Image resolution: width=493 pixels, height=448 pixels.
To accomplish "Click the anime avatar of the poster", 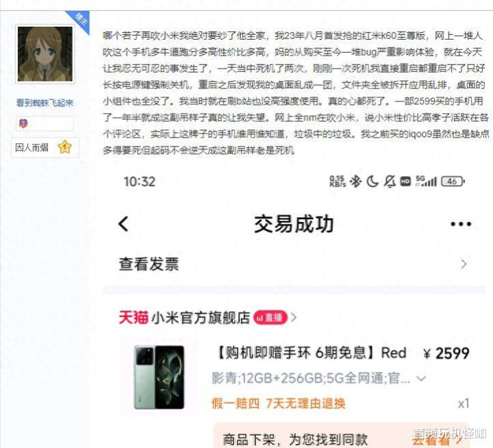I will pos(45,54).
